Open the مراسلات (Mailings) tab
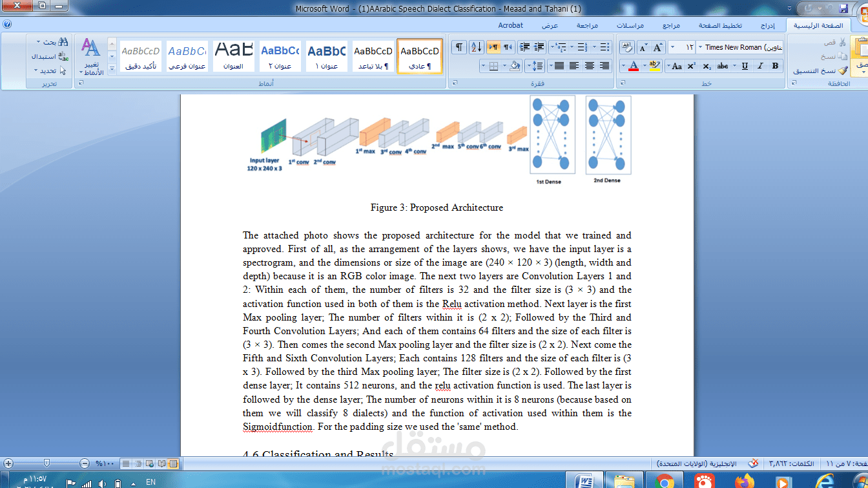This screenshot has height=488, width=868. 630,25
